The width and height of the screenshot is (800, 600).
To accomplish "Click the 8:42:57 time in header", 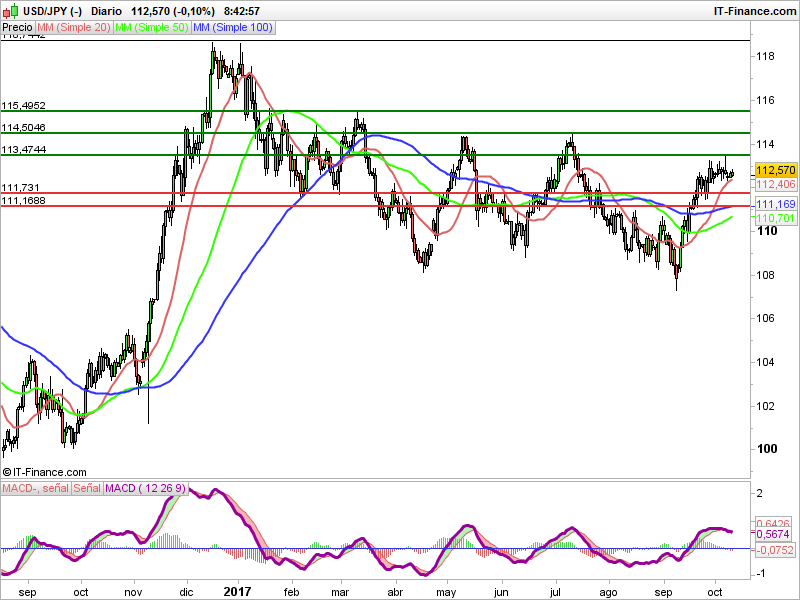I will (x=242, y=11).
